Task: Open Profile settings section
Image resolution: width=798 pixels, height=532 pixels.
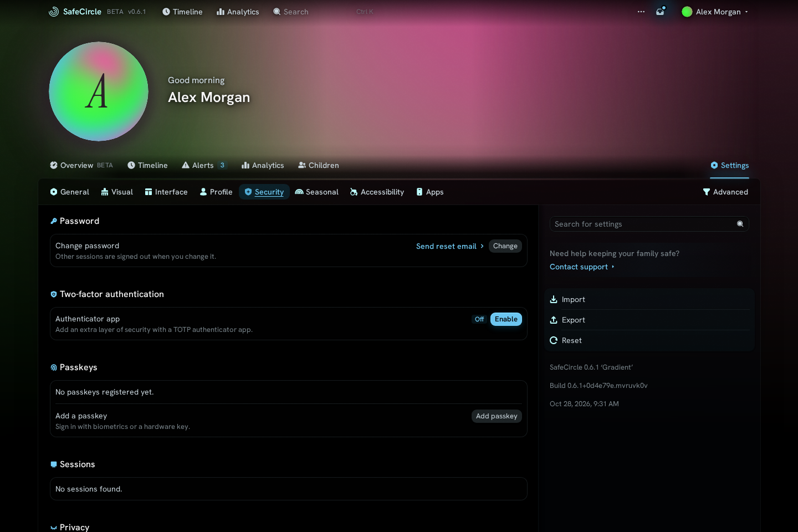Action: tap(216, 192)
